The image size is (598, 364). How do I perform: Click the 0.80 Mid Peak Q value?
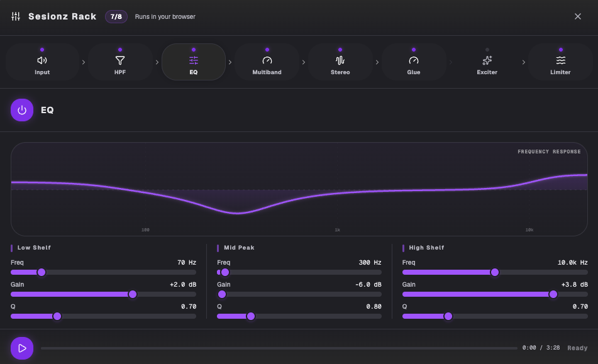coord(374,306)
